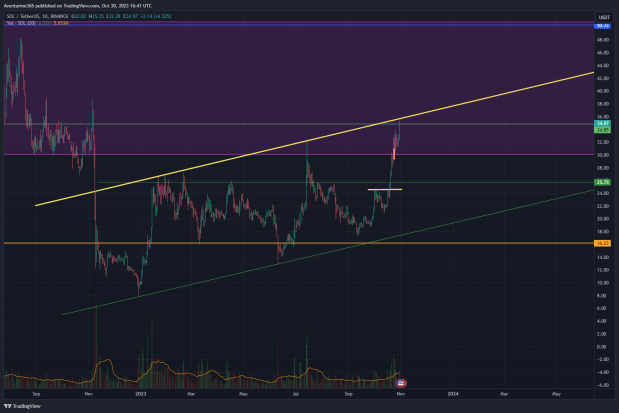Image resolution: width=619 pixels, height=413 pixels.
Task: Click the Nov label beside the flag marker
Action: click(x=401, y=394)
